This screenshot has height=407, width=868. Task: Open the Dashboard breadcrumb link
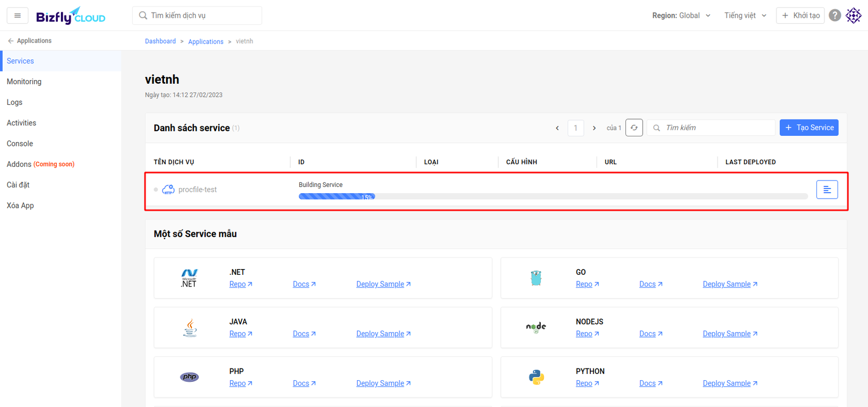pyautogui.click(x=160, y=41)
